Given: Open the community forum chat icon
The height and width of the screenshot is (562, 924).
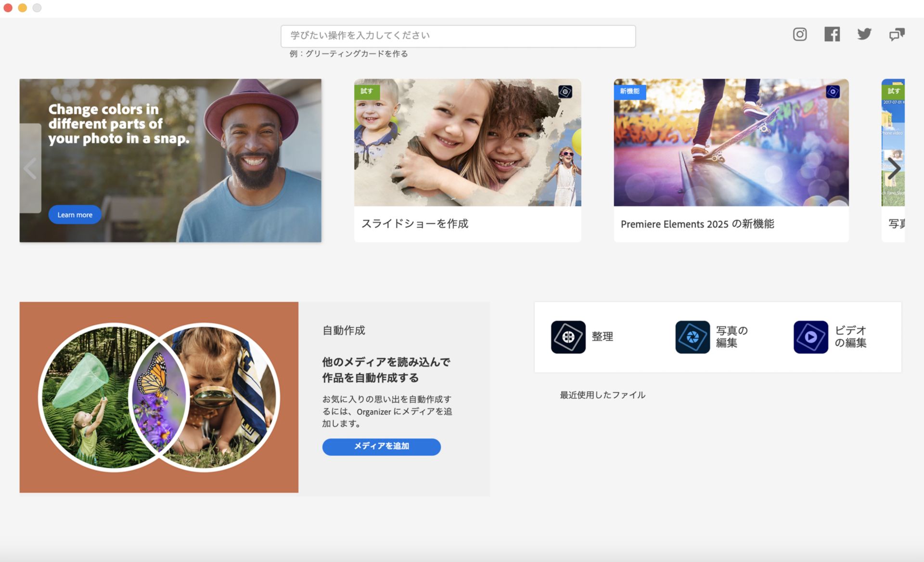Looking at the screenshot, I should click(897, 35).
